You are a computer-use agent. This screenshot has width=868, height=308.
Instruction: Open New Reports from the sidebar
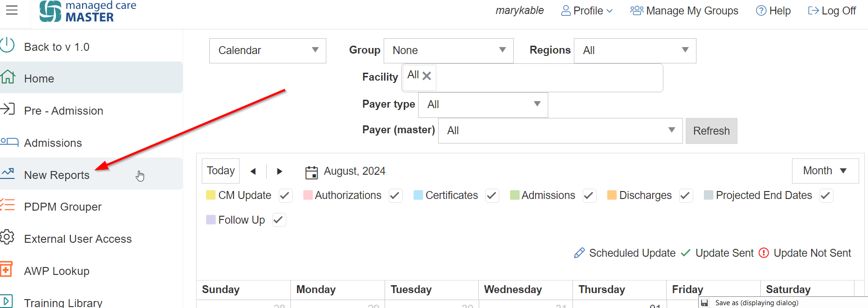point(91,174)
